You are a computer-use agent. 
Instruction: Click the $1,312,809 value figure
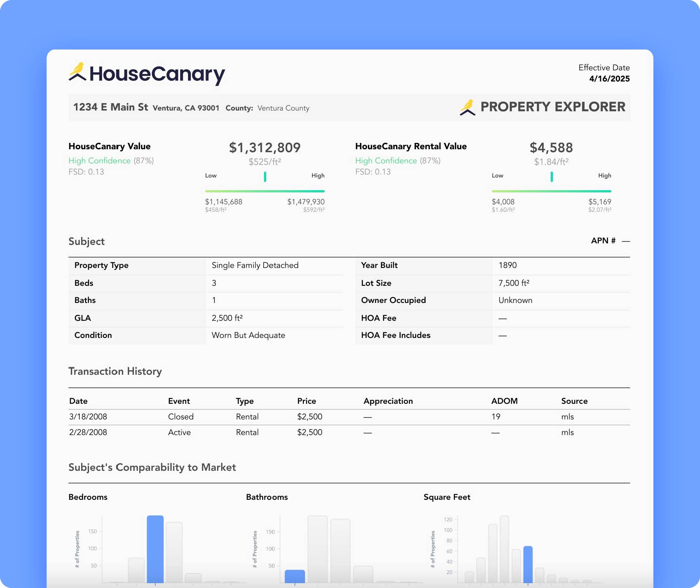click(x=265, y=147)
